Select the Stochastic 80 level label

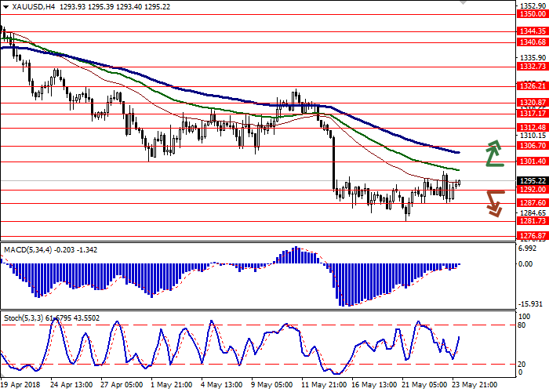[523, 325]
